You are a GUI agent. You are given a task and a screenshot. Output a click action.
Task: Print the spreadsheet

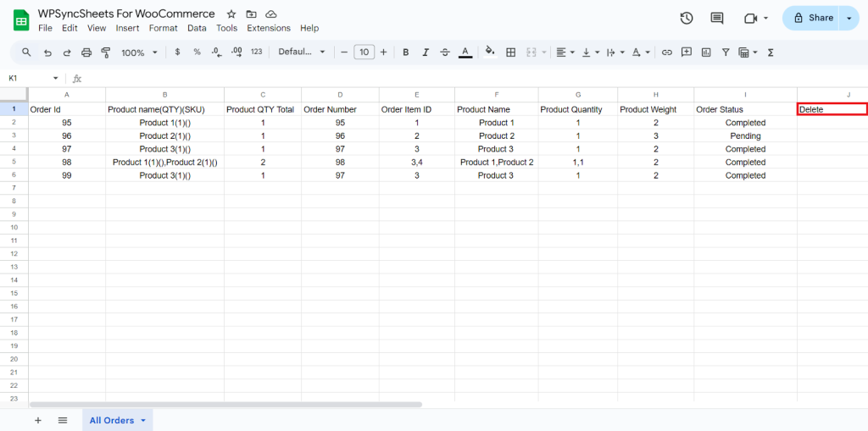pyautogui.click(x=86, y=52)
